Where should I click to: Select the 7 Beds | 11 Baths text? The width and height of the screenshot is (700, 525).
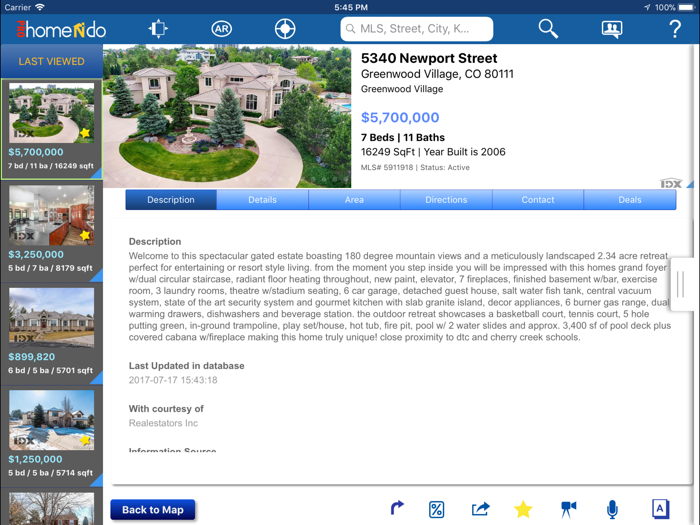coord(403,138)
